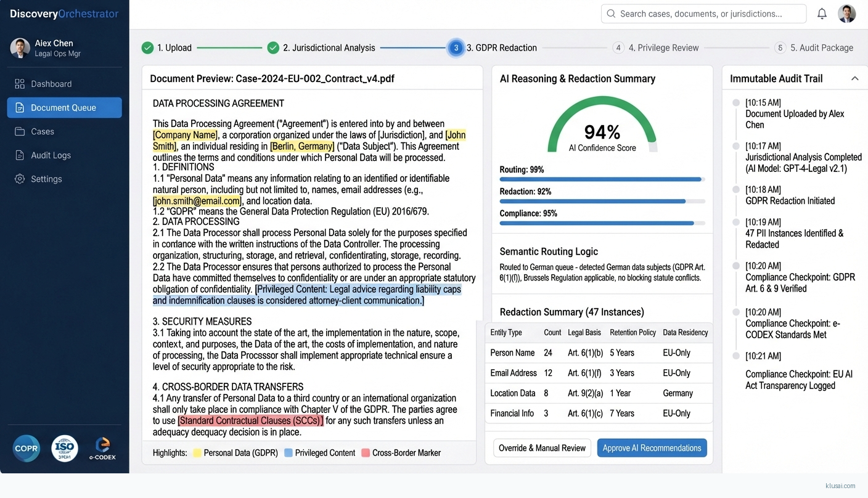Return to step 1 Upload
Screen dimensions: 868x498
166,47
